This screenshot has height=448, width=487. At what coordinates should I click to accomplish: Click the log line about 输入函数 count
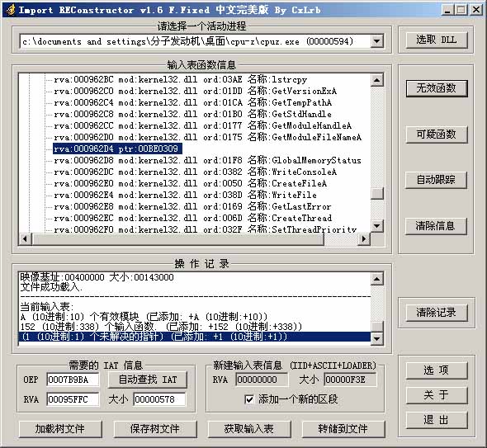[161, 327]
